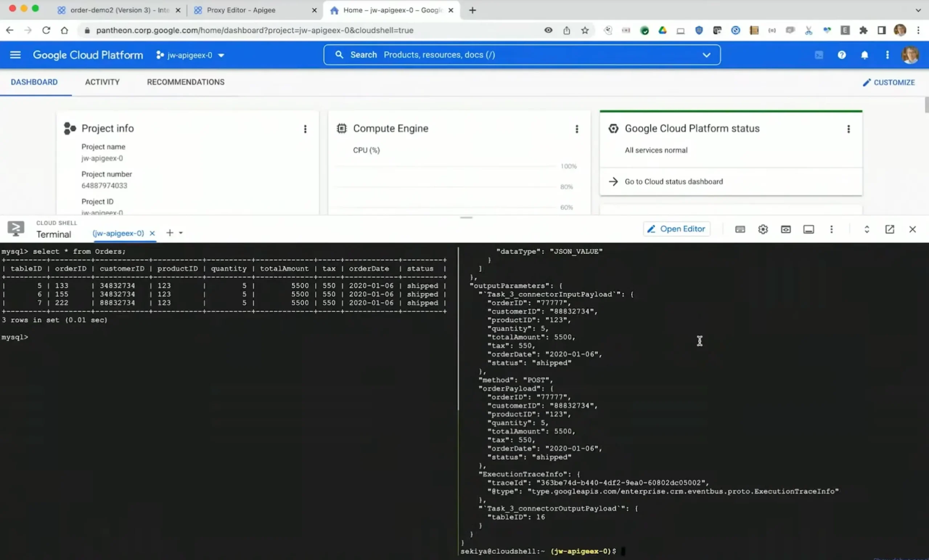Click the Google account avatar in blue header
Screen dimensions: 929x560
(x=910, y=55)
